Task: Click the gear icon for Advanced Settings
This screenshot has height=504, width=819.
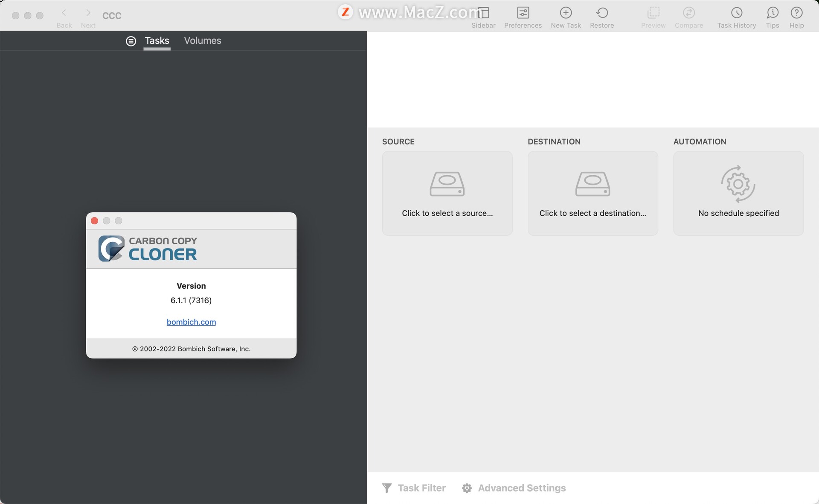Action: pos(467,488)
